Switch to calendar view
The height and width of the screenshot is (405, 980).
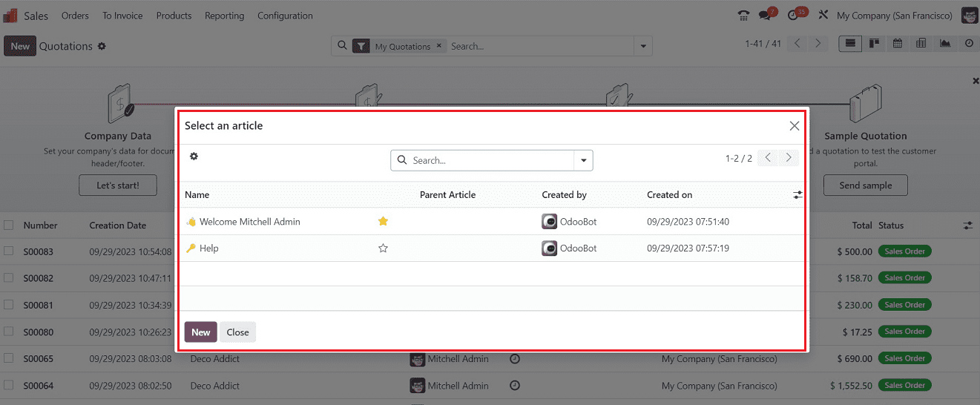(x=898, y=44)
